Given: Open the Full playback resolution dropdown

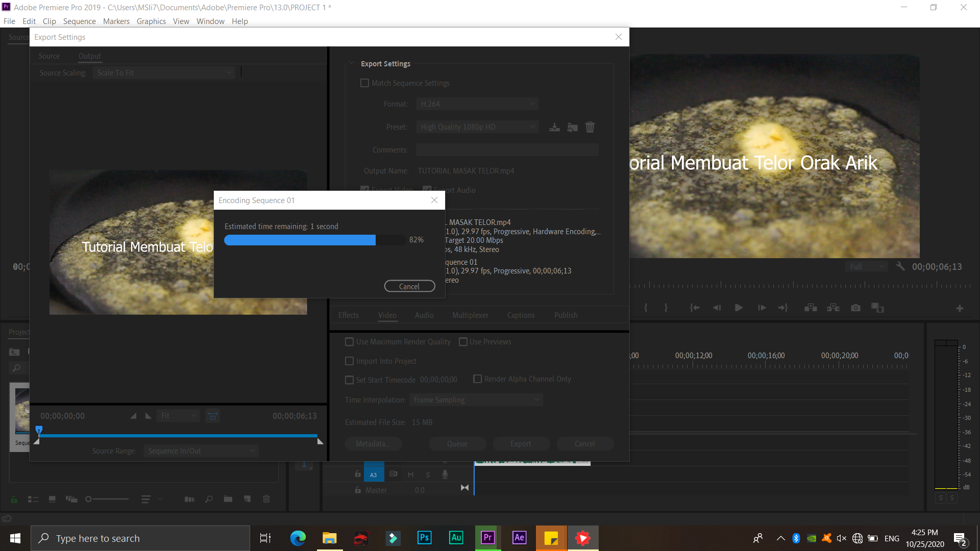Looking at the screenshot, I should 866,267.
